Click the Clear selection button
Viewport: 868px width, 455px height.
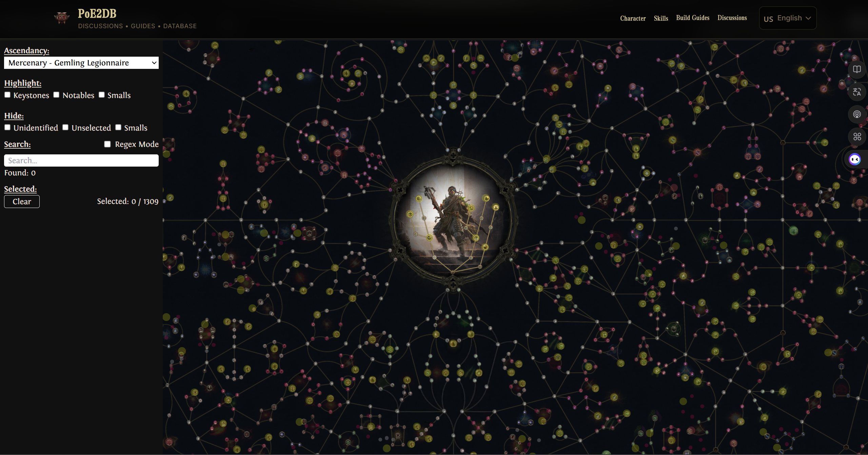click(22, 202)
